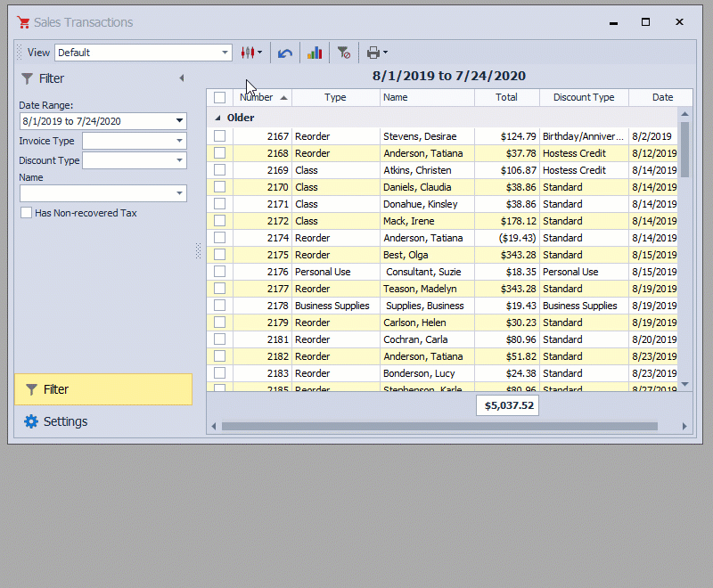Click the $5,037.52 total summary

(507, 405)
